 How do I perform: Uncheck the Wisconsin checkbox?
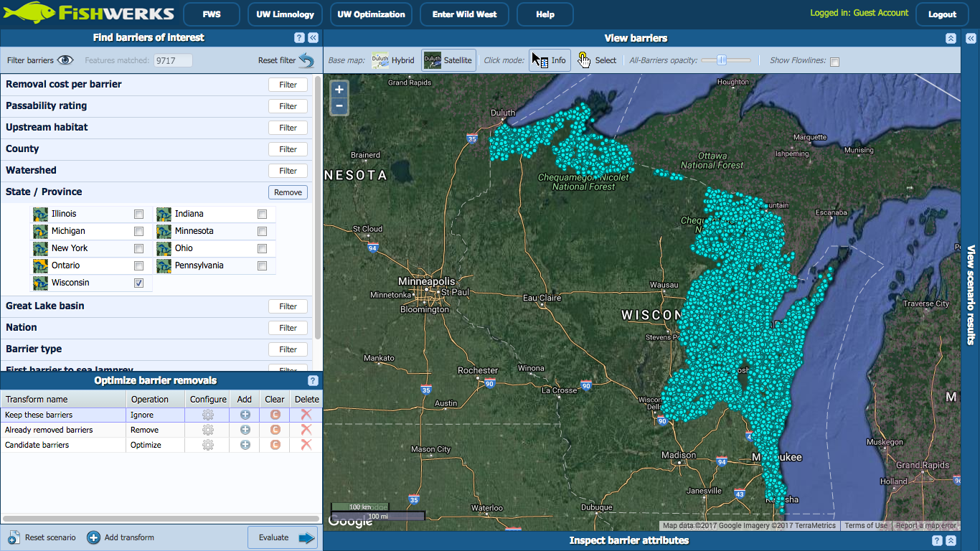(138, 283)
